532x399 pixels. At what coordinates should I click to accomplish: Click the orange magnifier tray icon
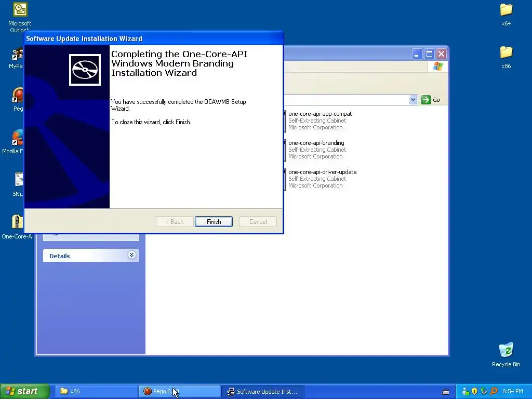(x=494, y=392)
